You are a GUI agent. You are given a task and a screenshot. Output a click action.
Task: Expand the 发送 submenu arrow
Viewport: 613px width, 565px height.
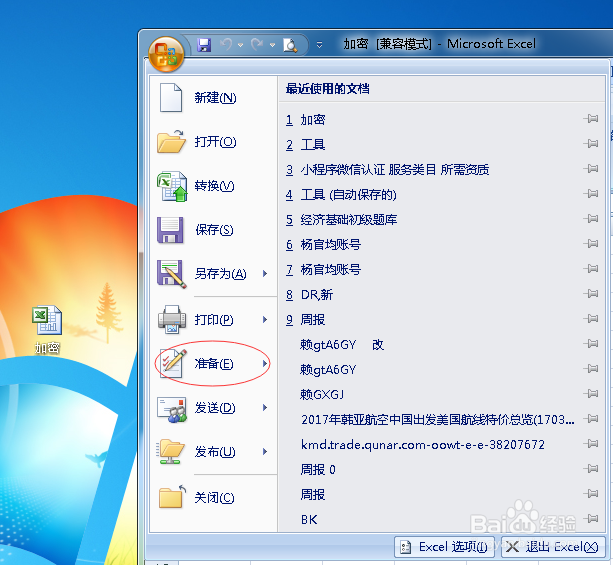[x=265, y=408]
